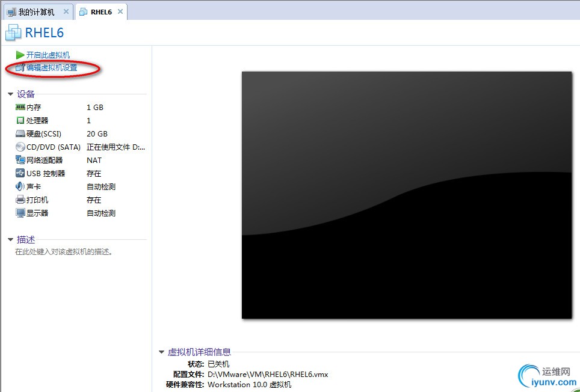Click 开启此虚拟机 to power on

coord(48,55)
